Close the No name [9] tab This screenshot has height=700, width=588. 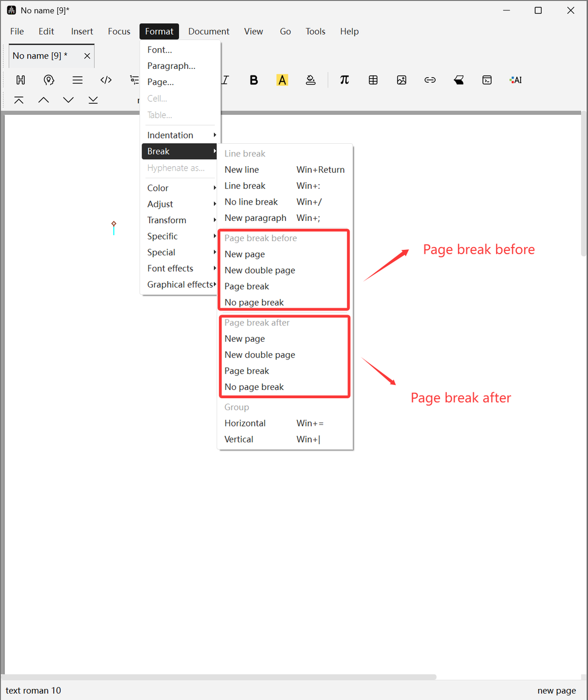[x=87, y=56]
